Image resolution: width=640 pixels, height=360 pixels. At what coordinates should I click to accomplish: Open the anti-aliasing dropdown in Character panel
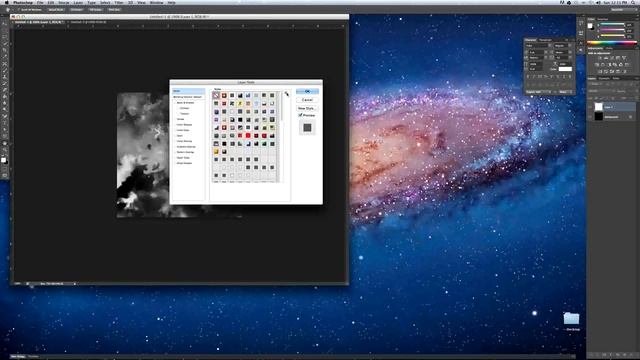pyautogui.click(x=565, y=92)
